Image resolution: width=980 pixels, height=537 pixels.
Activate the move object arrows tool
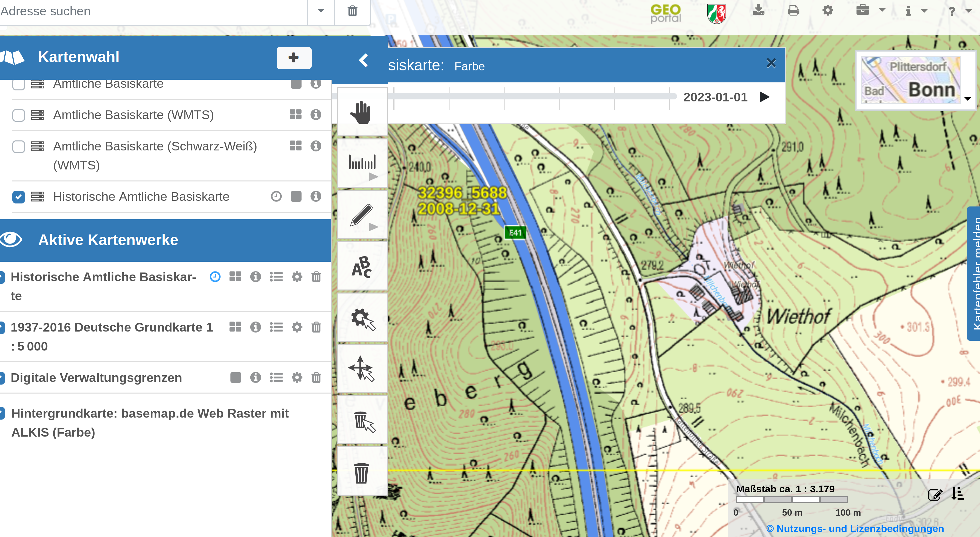(362, 369)
